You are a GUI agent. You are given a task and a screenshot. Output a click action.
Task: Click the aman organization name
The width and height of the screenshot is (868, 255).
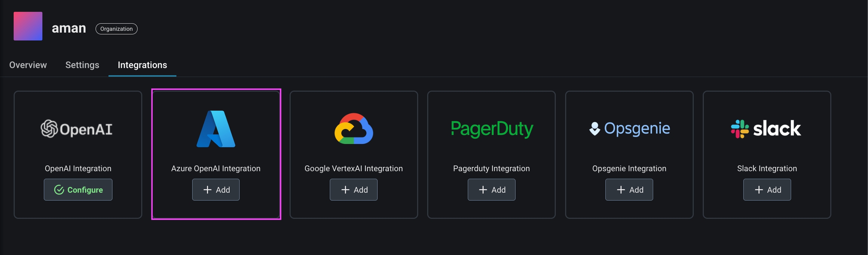coord(69,28)
